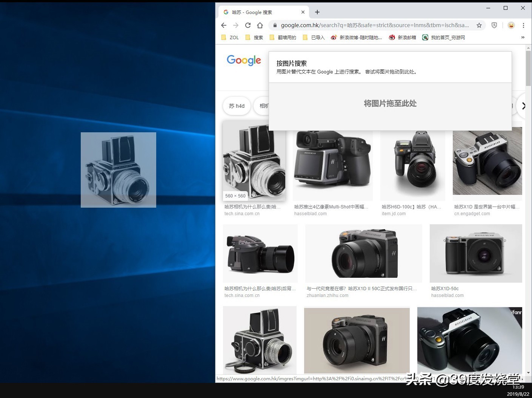Image resolution: width=532 pixels, height=398 pixels.
Task: Toggle the bookmark star in the address bar
Action: [x=479, y=25]
